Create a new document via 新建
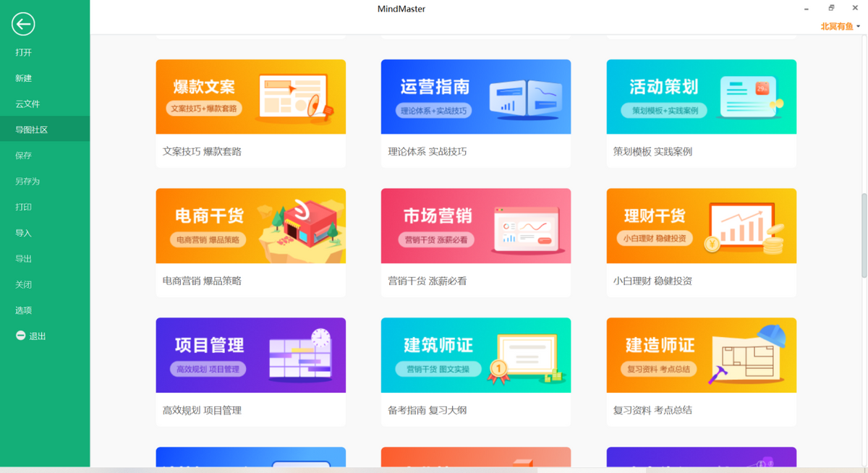The width and height of the screenshot is (868, 473). click(x=22, y=77)
